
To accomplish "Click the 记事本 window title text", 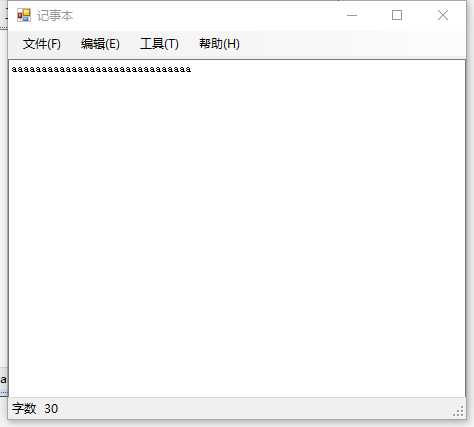I will pyautogui.click(x=55, y=15).
